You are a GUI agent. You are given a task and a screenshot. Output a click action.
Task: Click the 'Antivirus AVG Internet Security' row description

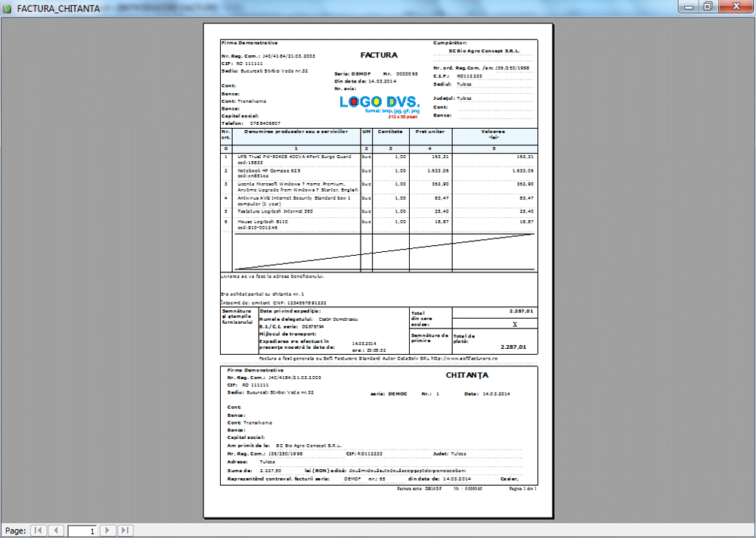[294, 201]
